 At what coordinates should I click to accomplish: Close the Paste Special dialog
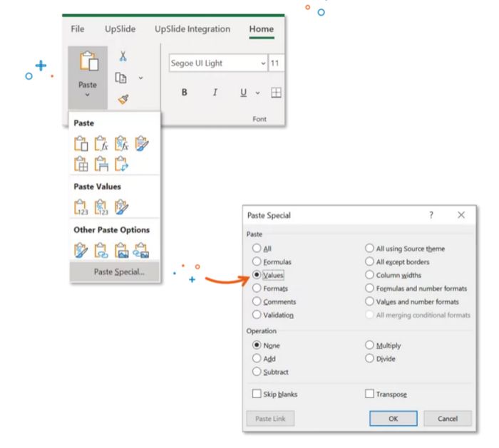click(x=461, y=215)
